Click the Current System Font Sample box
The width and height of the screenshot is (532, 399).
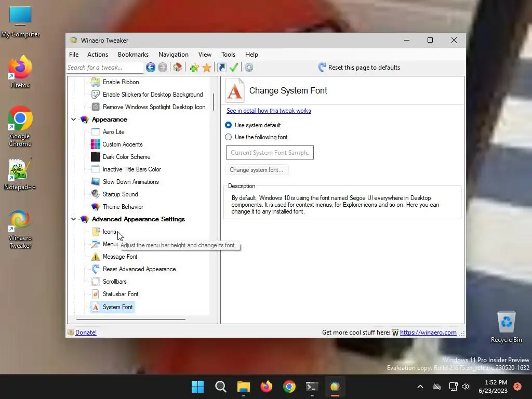(270, 153)
